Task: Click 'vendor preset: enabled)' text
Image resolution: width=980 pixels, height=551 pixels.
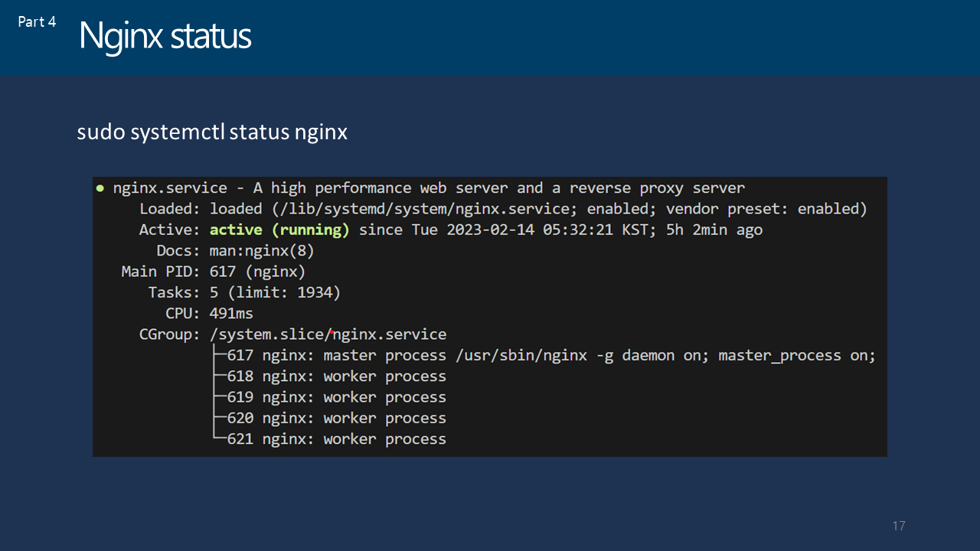Action: (x=766, y=209)
